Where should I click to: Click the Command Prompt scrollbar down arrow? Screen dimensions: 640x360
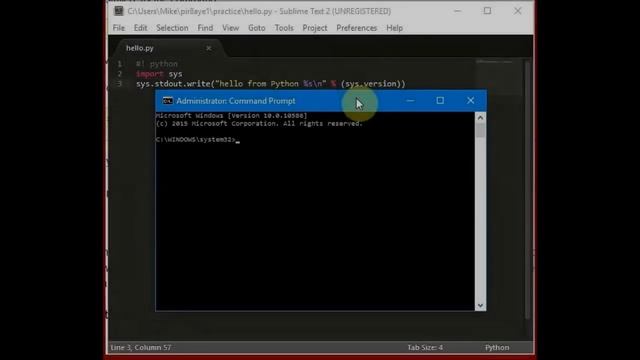click(x=480, y=305)
